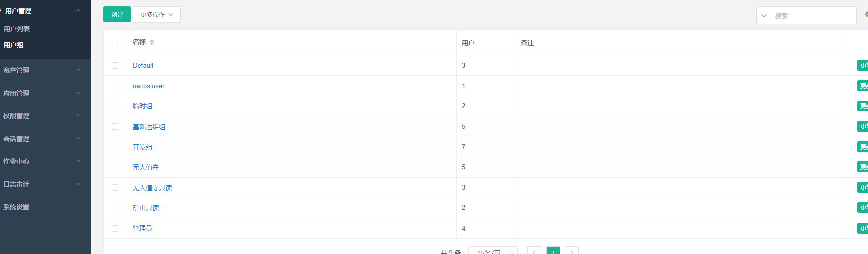Open the nacos|user group link
The height and width of the screenshot is (254, 868).
click(148, 86)
